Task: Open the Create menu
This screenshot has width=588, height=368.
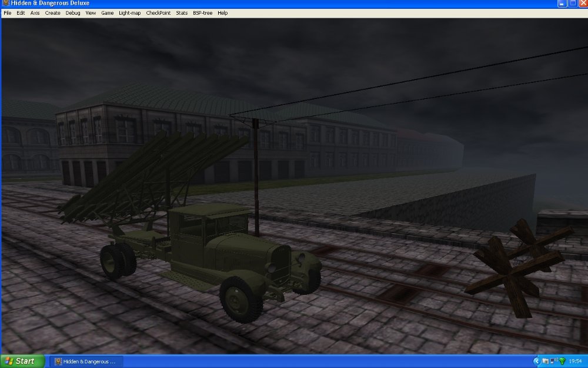Action: pos(52,12)
